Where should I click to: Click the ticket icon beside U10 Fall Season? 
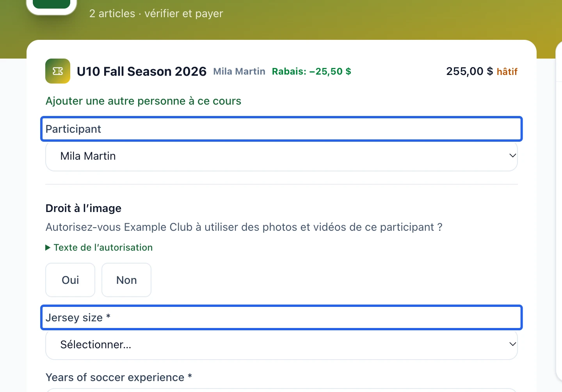58,71
